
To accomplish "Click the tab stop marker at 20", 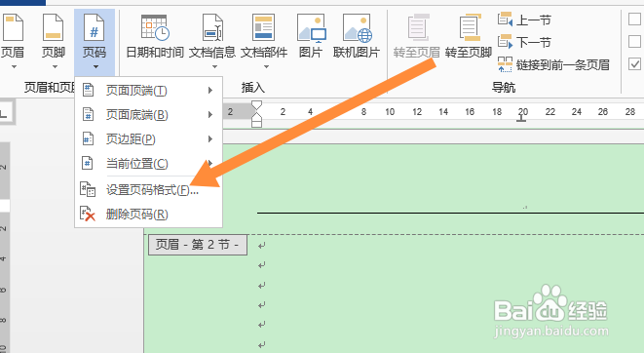I will coord(521,118).
